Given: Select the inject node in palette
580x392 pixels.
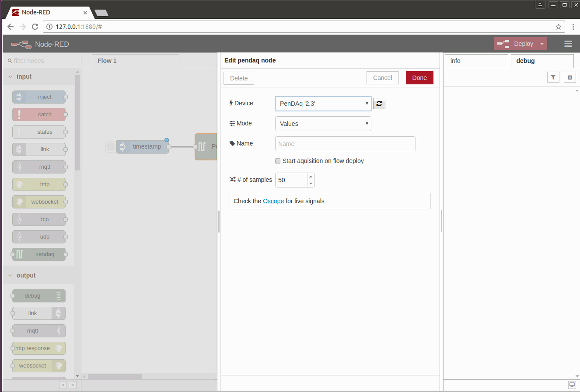Looking at the screenshot, I should (x=39, y=97).
